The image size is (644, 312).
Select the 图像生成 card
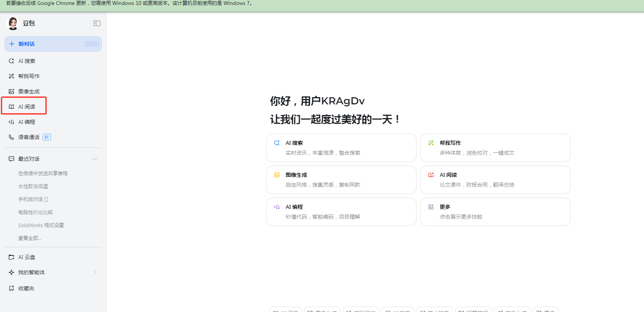(x=341, y=180)
